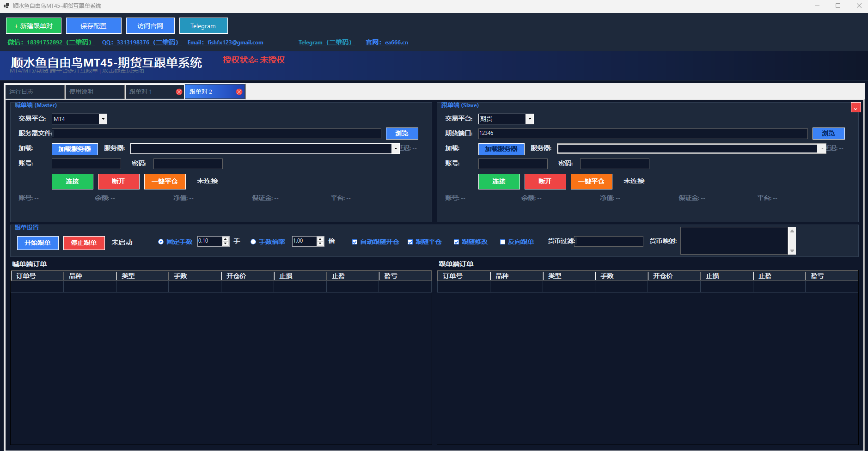This screenshot has height=451, width=868.
Task: Focus the Master 账号 input field
Action: click(86, 164)
